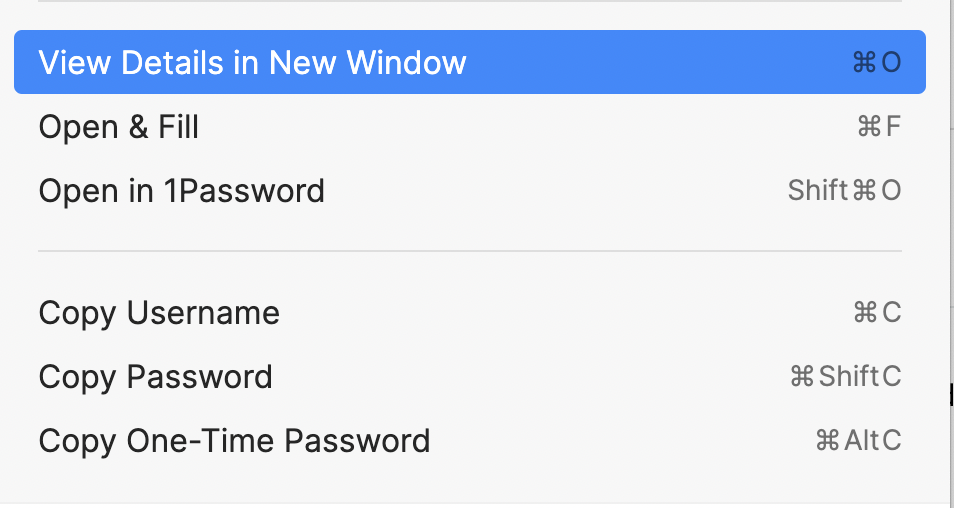Click the command symbol in the ⌘C shortcut

point(865,313)
